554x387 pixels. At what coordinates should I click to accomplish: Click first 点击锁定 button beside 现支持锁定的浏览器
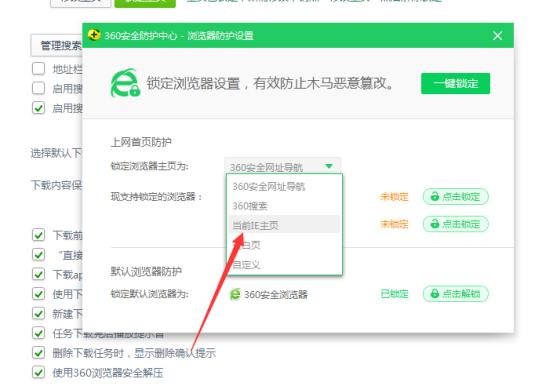456,197
